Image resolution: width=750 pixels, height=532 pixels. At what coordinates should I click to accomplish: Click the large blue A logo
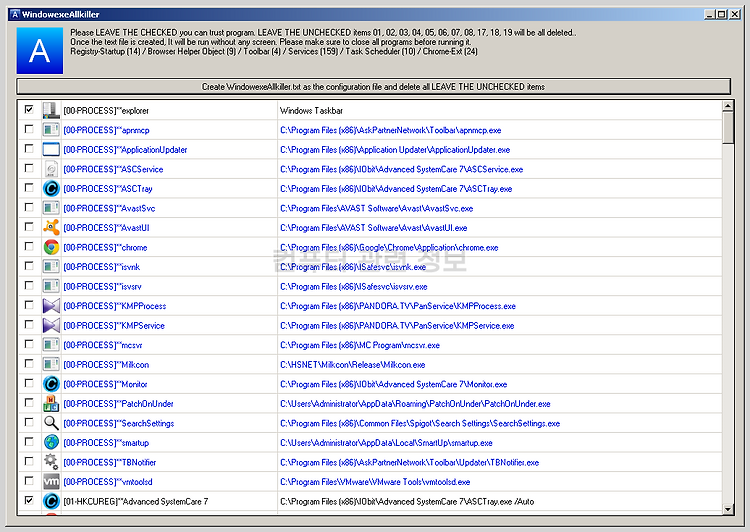(40, 51)
